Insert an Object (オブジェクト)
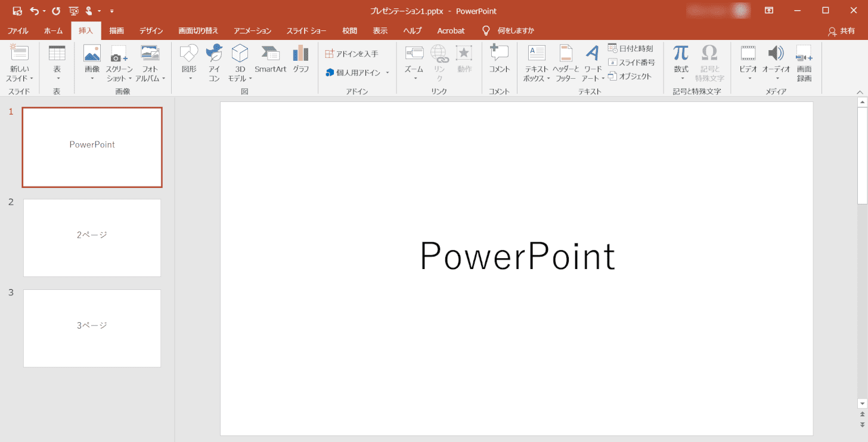Image resolution: width=868 pixels, height=442 pixels. pos(630,76)
